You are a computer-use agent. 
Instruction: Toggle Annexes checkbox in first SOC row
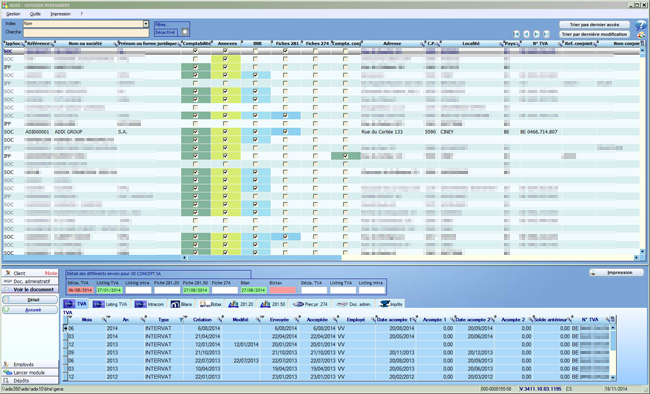225,51
